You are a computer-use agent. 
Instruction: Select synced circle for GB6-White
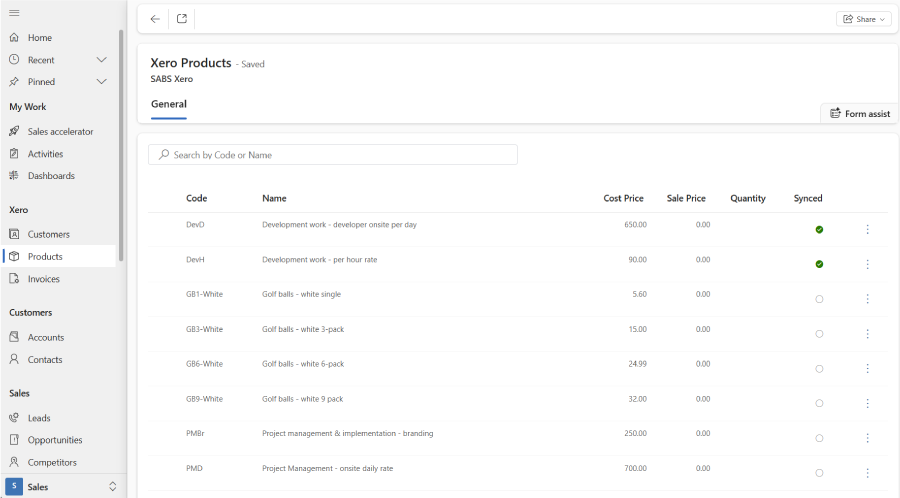(x=819, y=368)
